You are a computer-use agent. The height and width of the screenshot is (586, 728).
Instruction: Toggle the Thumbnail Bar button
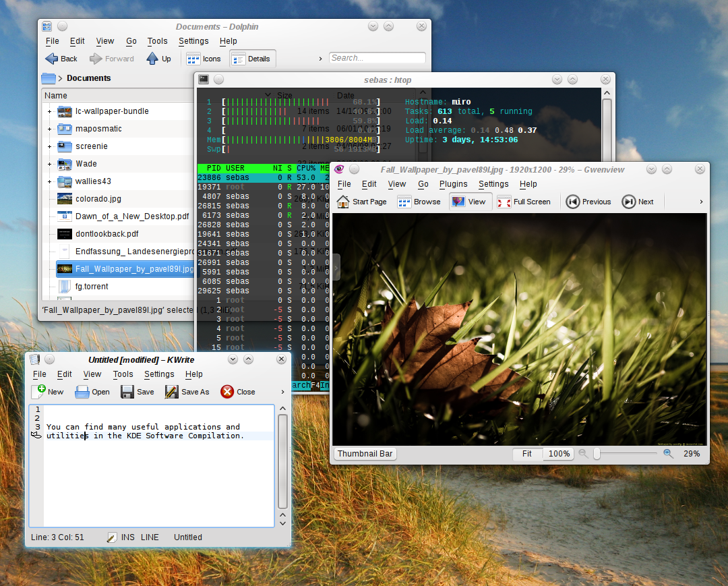365,454
